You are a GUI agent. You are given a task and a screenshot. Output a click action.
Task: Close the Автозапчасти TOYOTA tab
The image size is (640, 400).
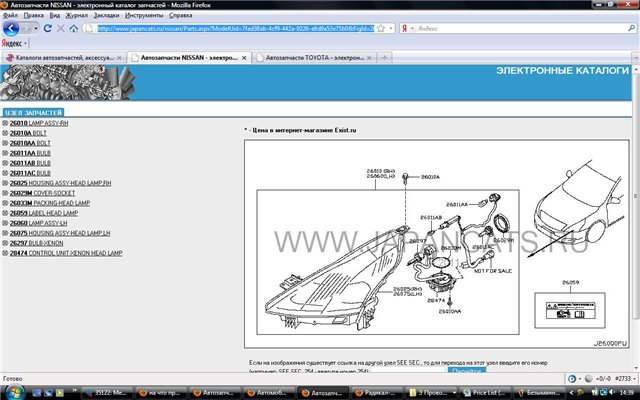369,58
